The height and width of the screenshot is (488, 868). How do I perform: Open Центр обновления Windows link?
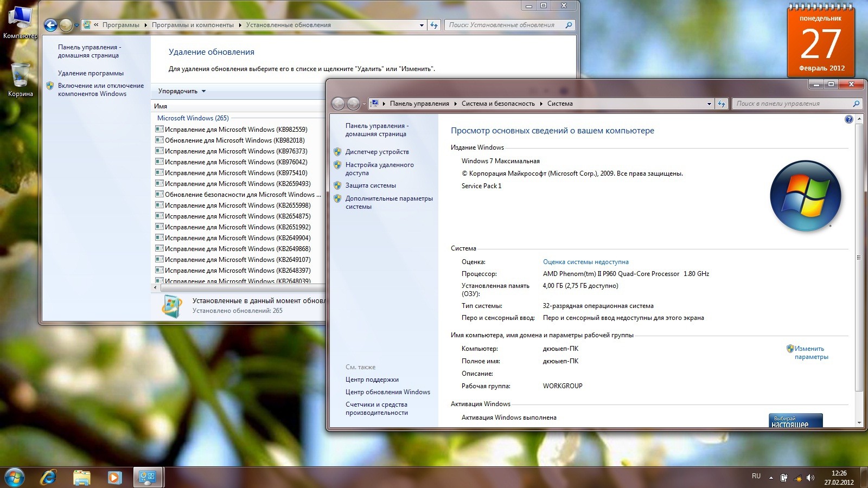click(x=387, y=392)
